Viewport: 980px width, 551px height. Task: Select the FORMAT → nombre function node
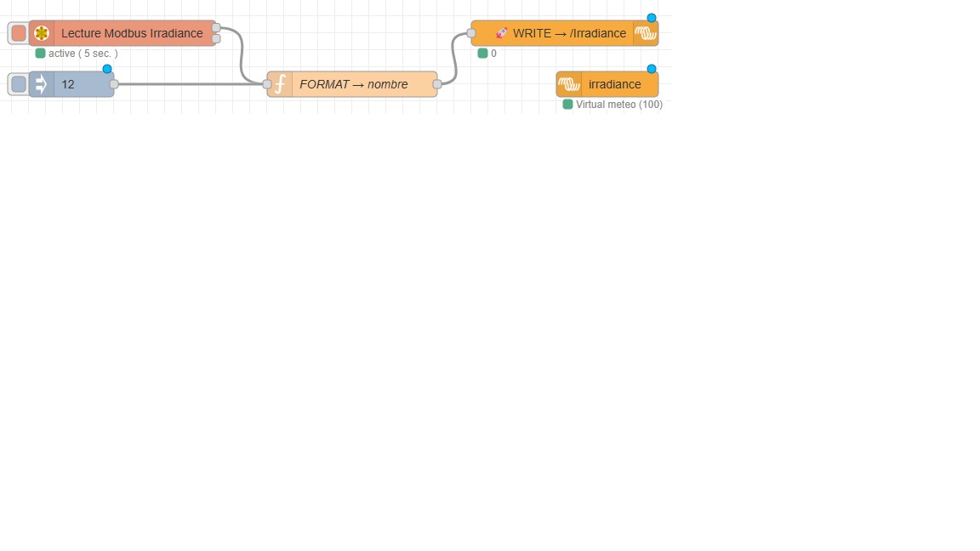(x=352, y=83)
